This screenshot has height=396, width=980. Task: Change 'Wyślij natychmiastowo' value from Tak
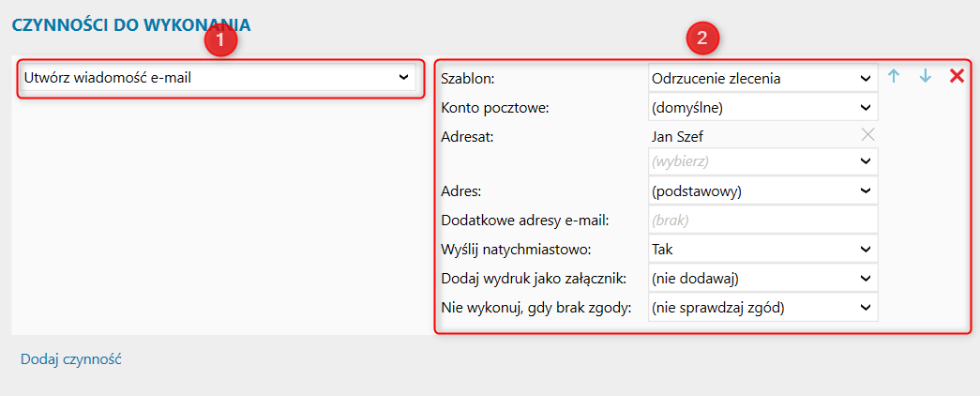point(762,249)
